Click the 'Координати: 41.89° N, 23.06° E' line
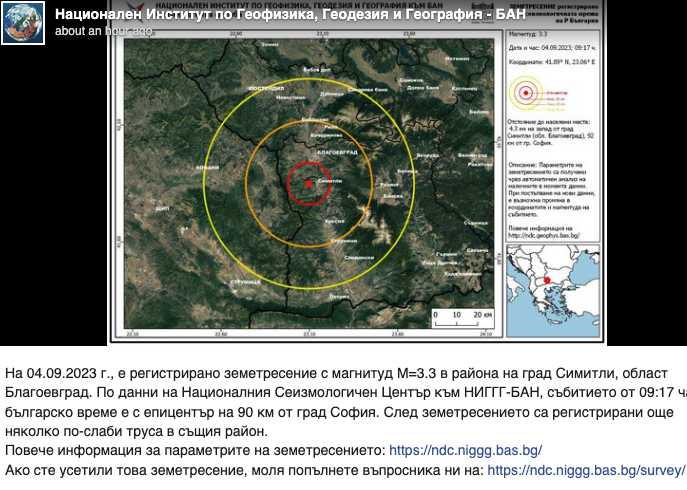This screenshot has height=490, width=687. 552,62
